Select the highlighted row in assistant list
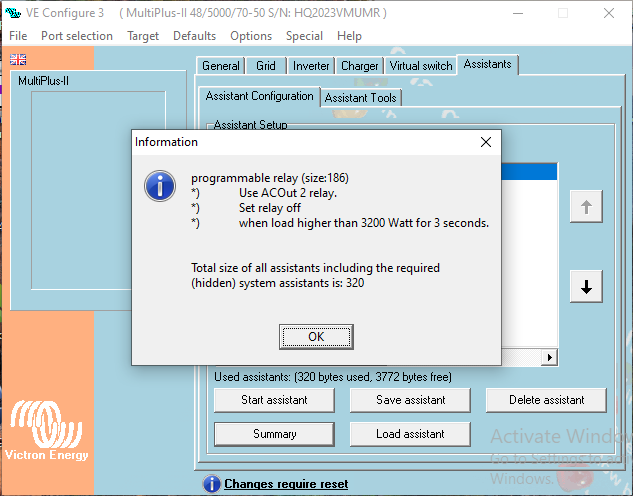633x496 pixels. click(529, 172)
